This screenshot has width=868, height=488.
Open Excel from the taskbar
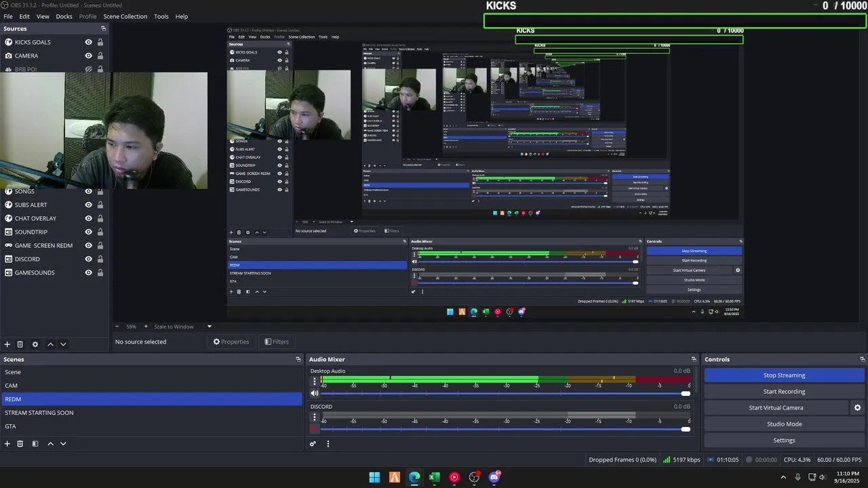[434, 477]
